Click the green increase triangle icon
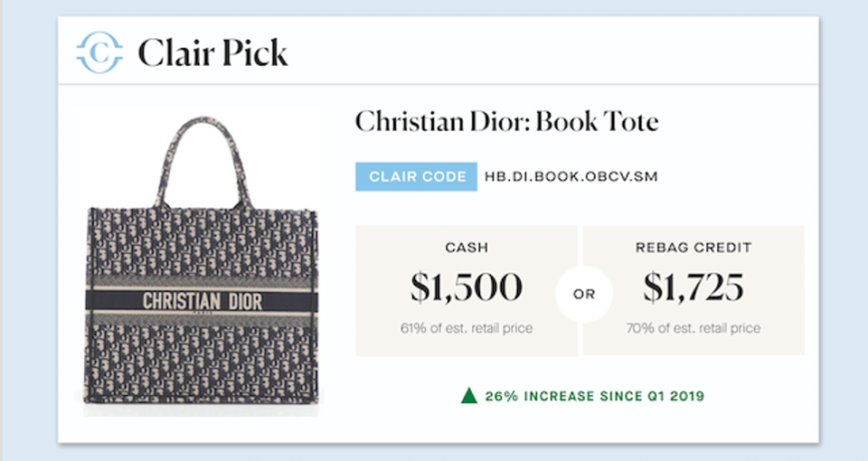 point(469,396)
